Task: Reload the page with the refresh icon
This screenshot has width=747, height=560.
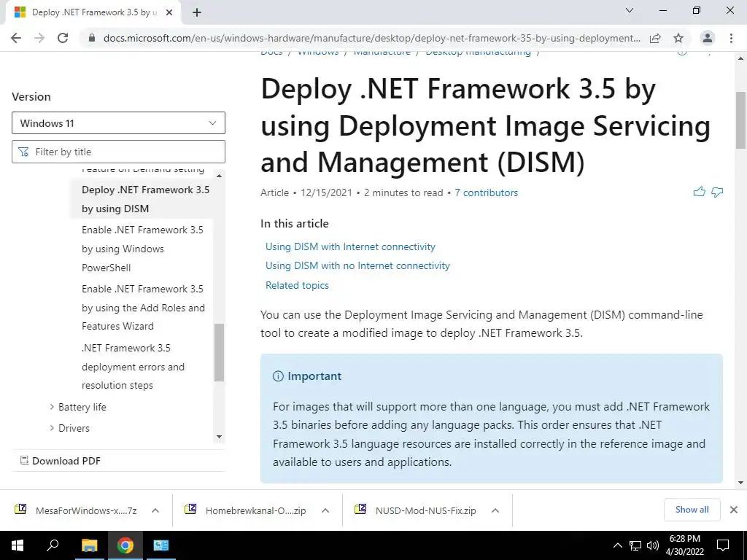Action: click(x=63, y=38)
